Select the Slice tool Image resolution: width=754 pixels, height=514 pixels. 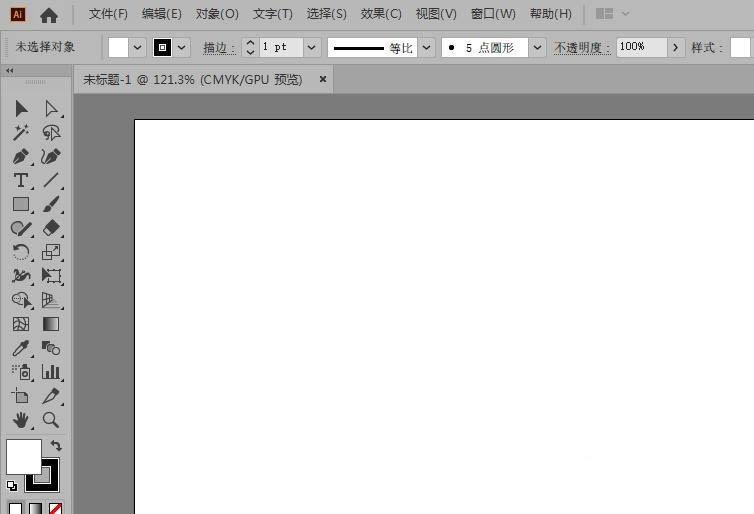[51, 396]
